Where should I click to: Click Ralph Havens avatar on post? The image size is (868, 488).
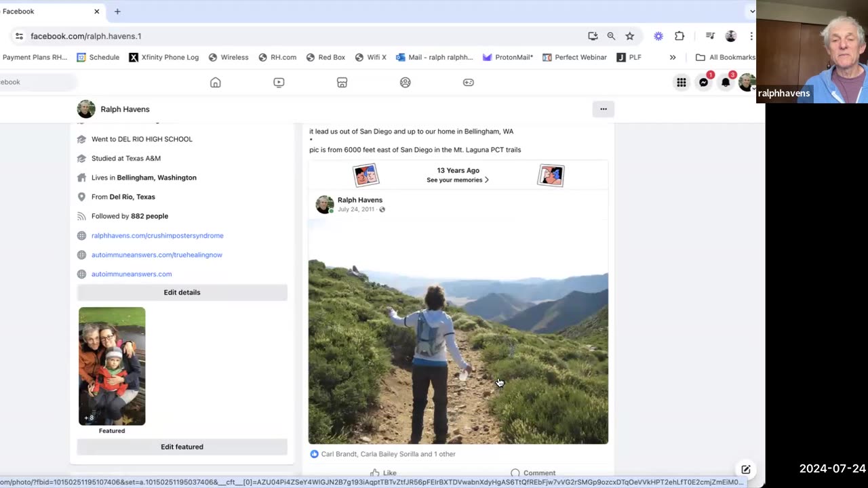click(325, 205)
